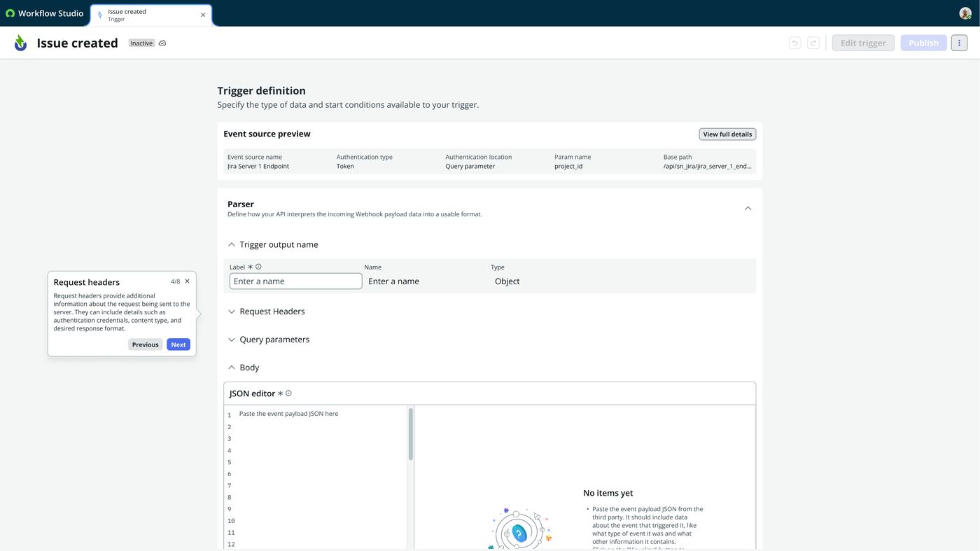Click the base path /api/sn_jira value
This screenshot has height=551, width=980.
tap(708, 167)
